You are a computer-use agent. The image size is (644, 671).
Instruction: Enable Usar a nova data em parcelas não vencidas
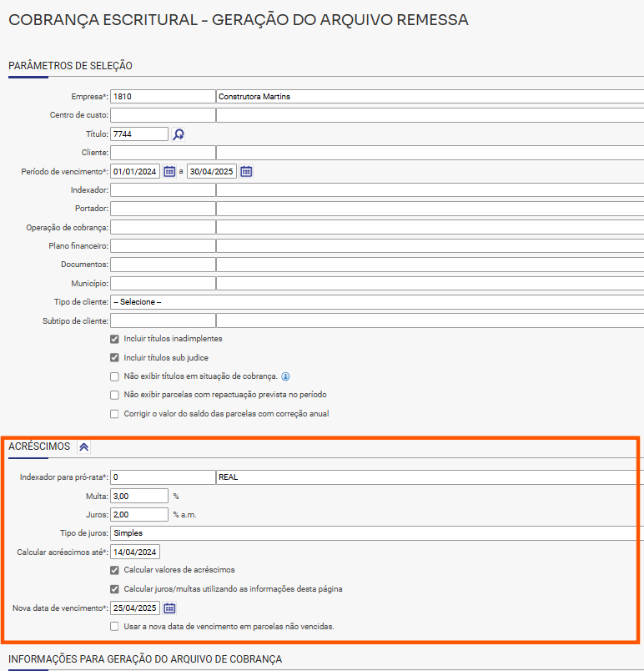coord(114,627)
